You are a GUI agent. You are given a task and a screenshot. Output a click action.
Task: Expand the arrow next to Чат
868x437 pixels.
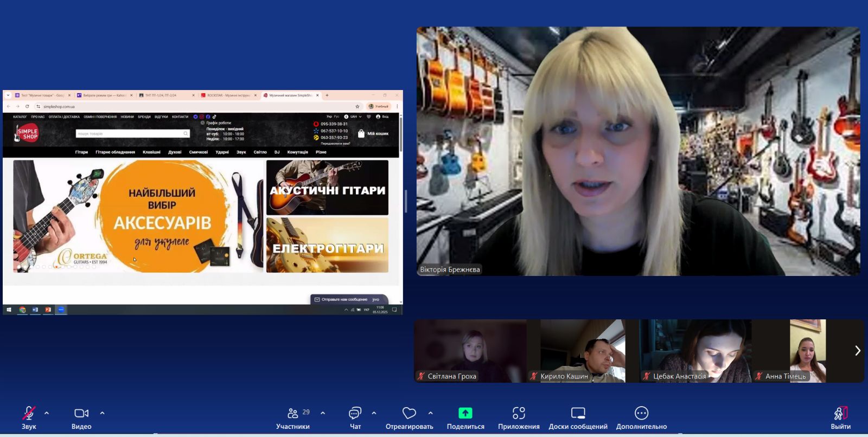(x=374, y=413)
